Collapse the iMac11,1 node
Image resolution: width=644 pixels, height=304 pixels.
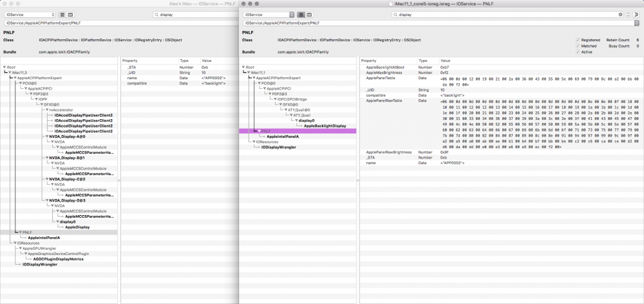249,72
